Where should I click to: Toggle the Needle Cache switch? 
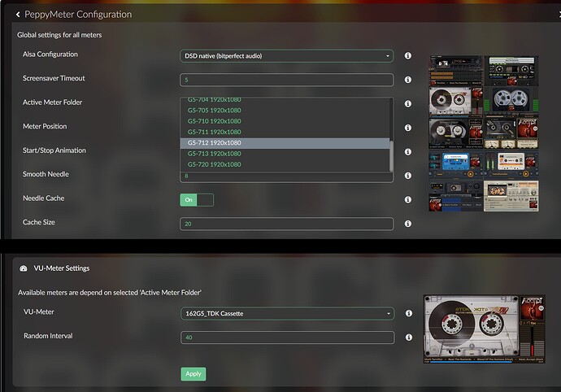[x=197, y=200]
